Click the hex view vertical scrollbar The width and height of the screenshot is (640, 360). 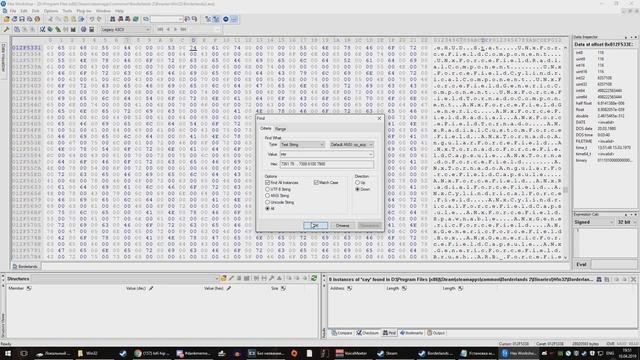[565, 153]
